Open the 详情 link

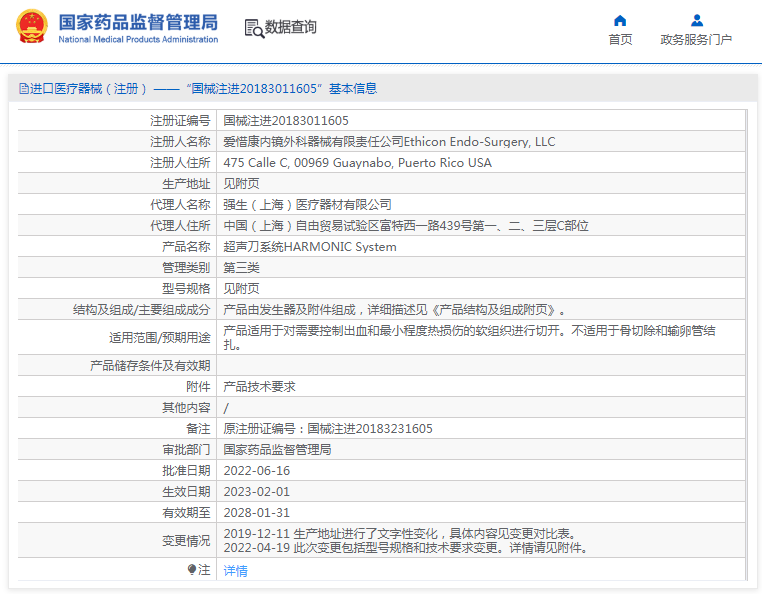235,570
